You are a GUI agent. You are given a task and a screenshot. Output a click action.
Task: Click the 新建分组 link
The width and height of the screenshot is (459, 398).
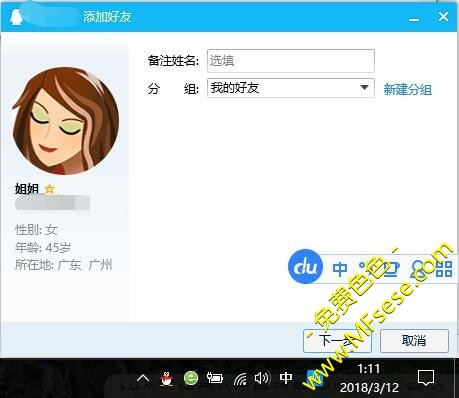(x=407, y=89)
